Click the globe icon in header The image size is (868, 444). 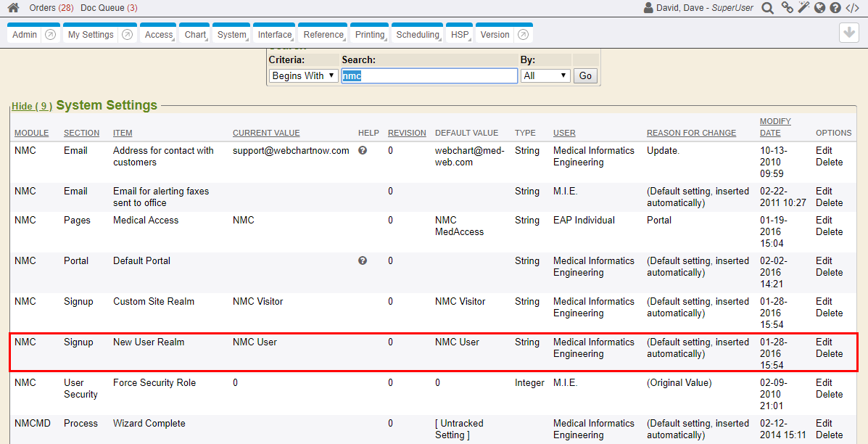(x=819, y=8)
